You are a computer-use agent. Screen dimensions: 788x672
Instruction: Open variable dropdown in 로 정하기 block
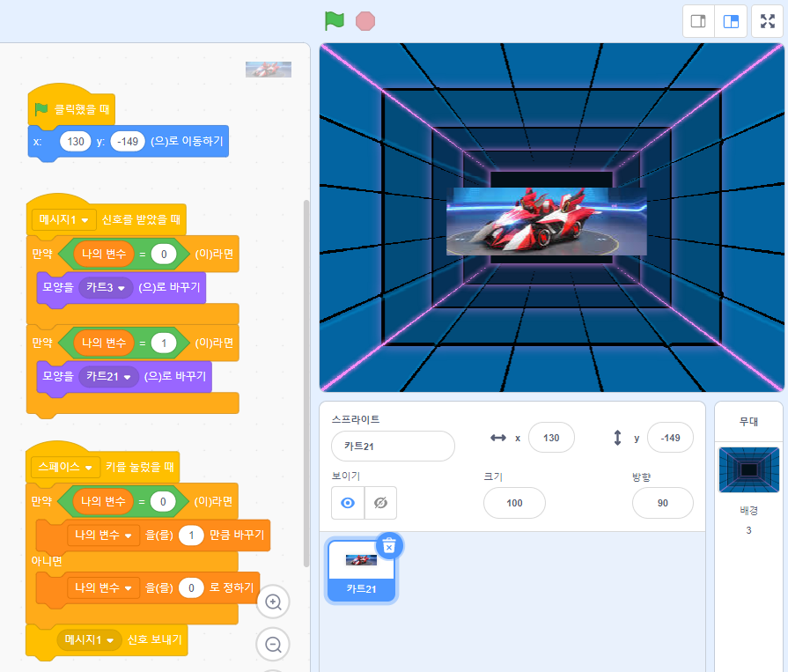[103, 587]
